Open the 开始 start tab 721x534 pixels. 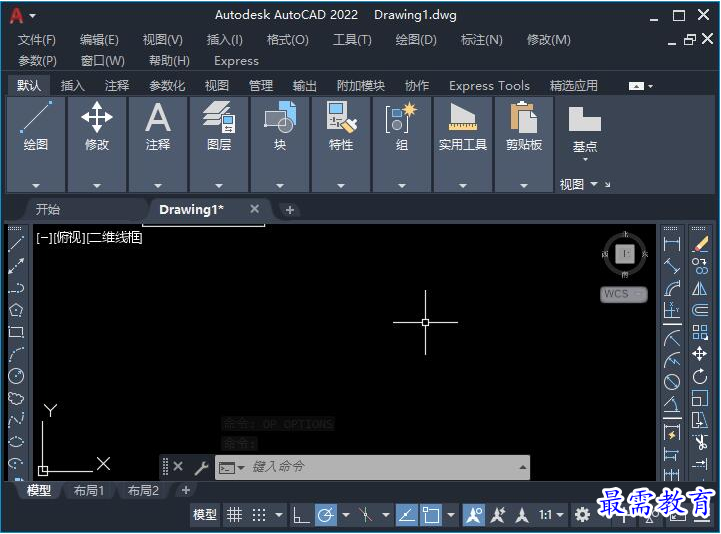(48, 210)
